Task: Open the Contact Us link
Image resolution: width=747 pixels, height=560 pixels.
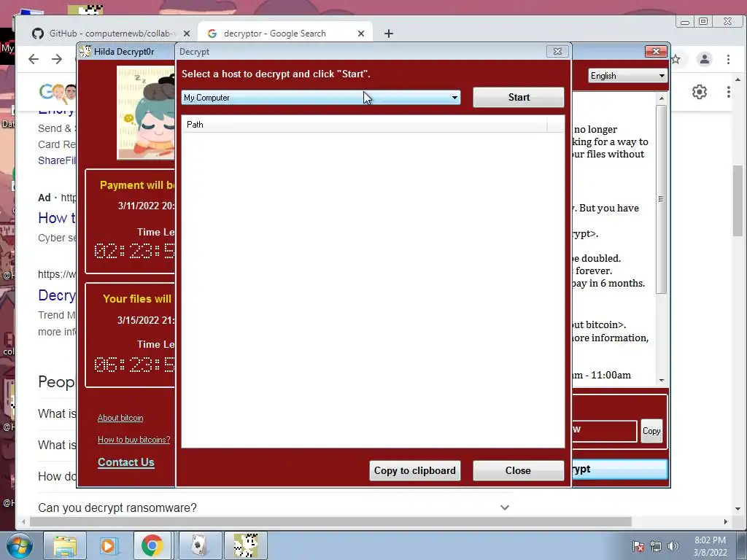Action: (x=125, y=462)
